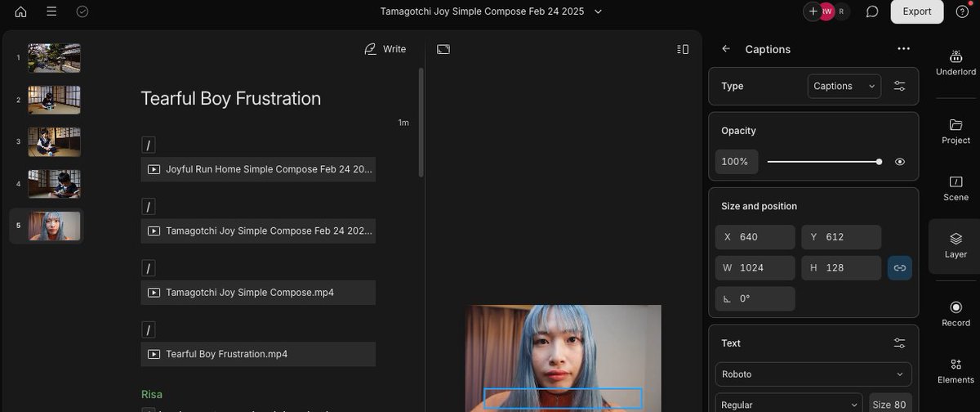The height and width of the screenshot is (412, 980).
Task: Open the Underlord panel tab
Action: [955, 62]
